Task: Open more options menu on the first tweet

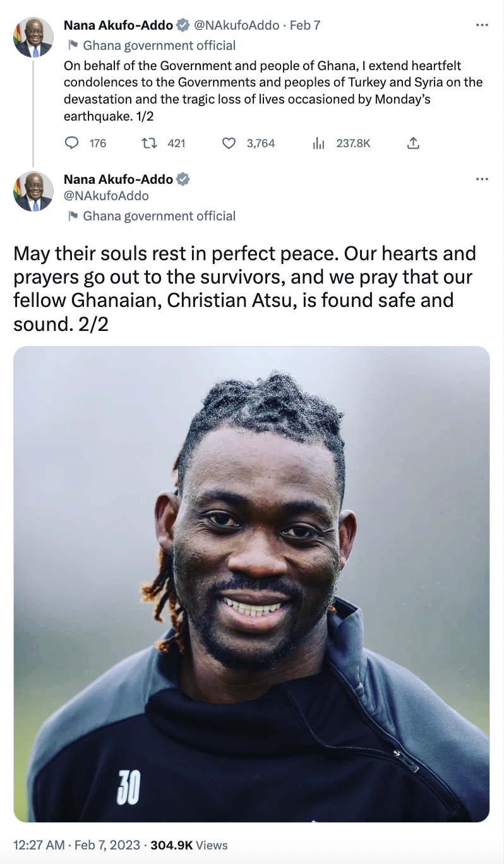Action: tap(482, 25)
